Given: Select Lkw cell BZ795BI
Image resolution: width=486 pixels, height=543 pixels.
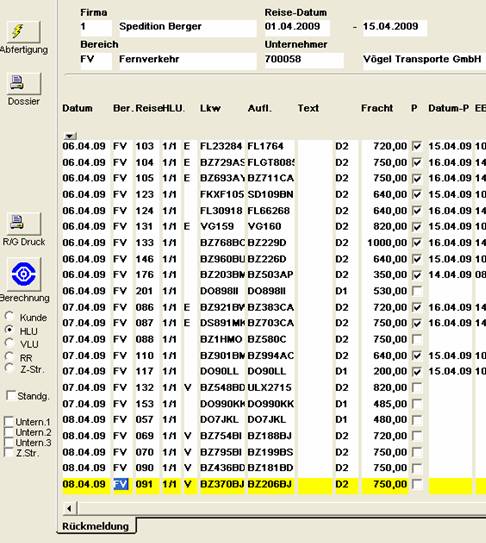Looking at the screenshot, I should (x=222, y=453).
